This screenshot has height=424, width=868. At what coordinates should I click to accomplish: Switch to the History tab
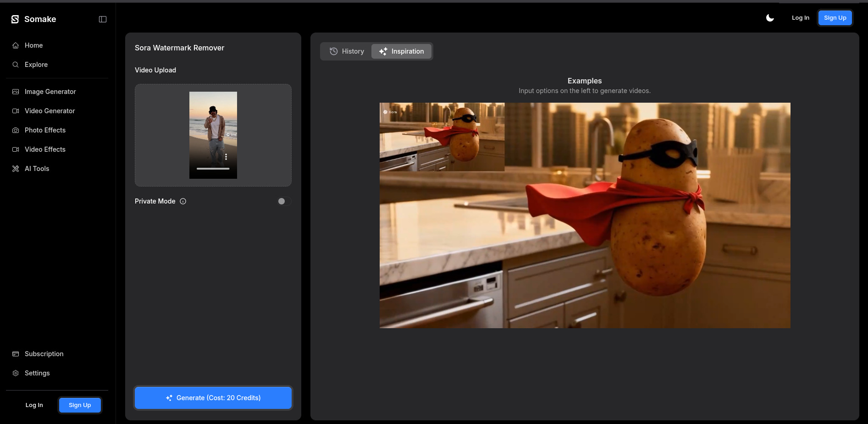[x=347, y=51]
